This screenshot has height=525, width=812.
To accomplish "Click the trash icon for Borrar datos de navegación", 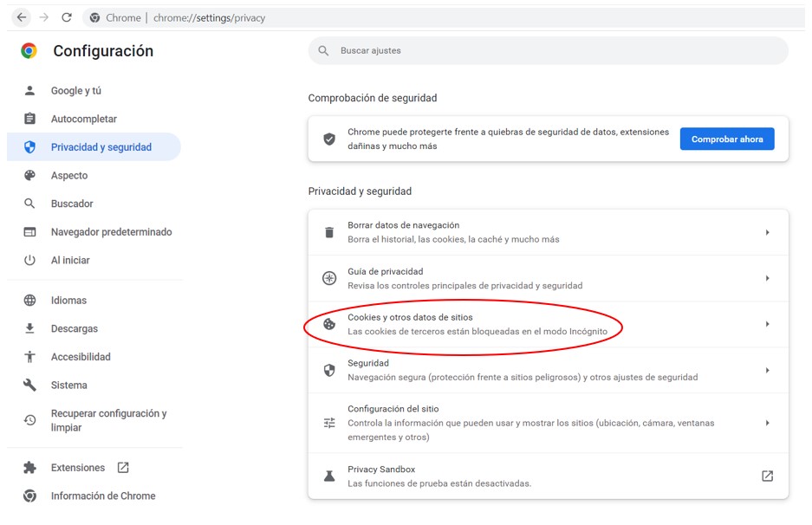I will 328,232.
